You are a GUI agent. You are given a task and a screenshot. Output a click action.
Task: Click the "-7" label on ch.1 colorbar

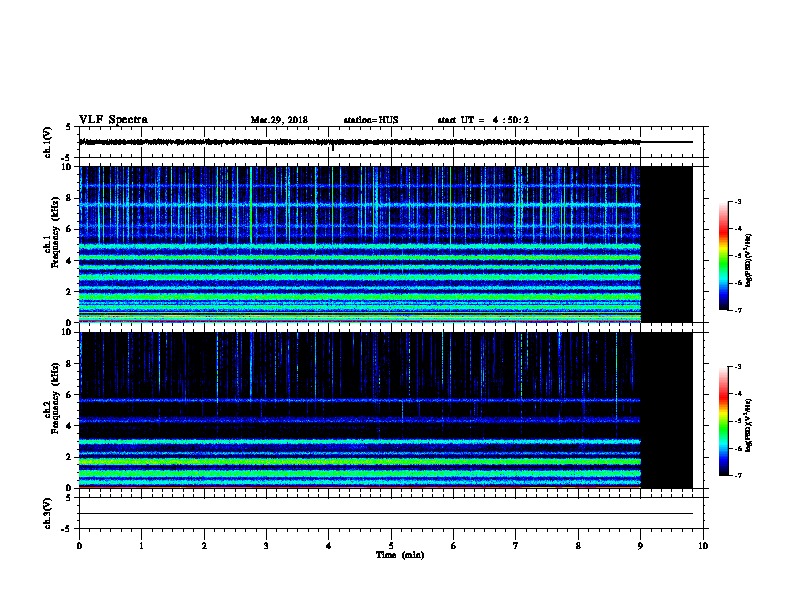(x=737, y=311)
